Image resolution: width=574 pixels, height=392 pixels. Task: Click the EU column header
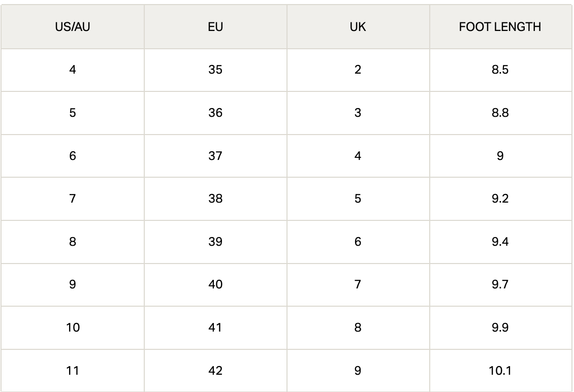(215, 27)
